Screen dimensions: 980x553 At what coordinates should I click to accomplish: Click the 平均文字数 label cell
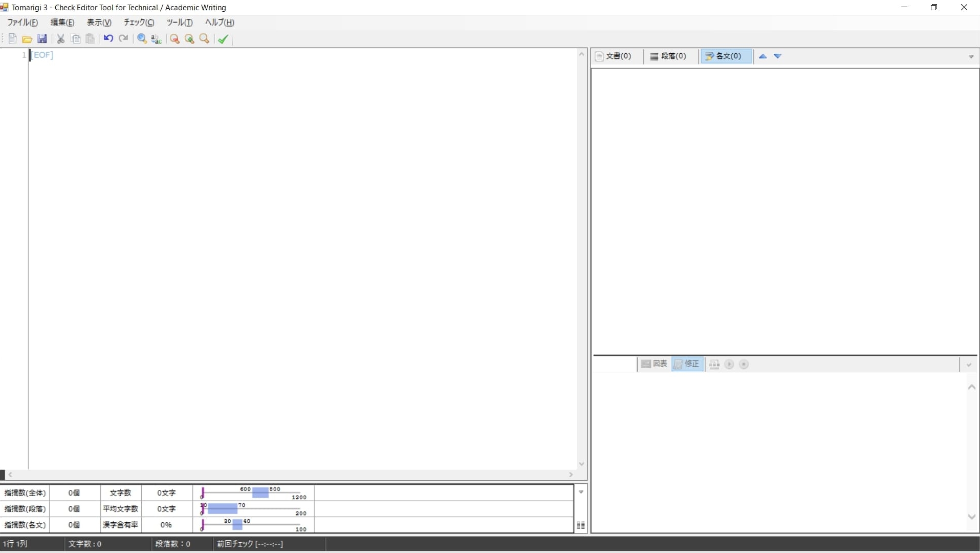click(121, 509)
